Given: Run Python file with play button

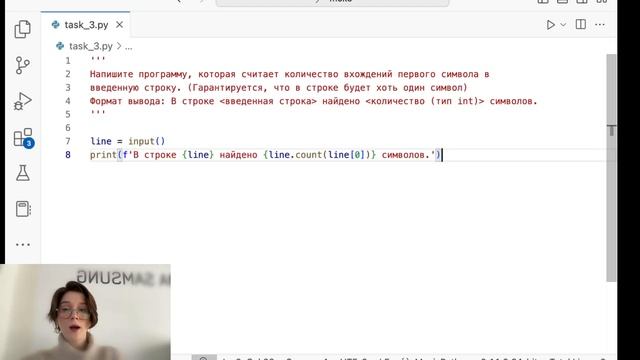Looking at the screenshot, I should (x=550, y=25).
